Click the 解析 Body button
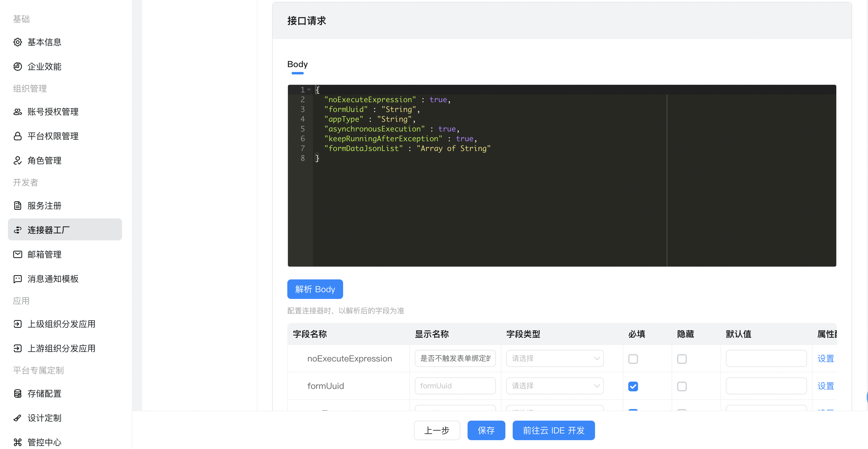The image size is (868, 449). coord(315,289)
